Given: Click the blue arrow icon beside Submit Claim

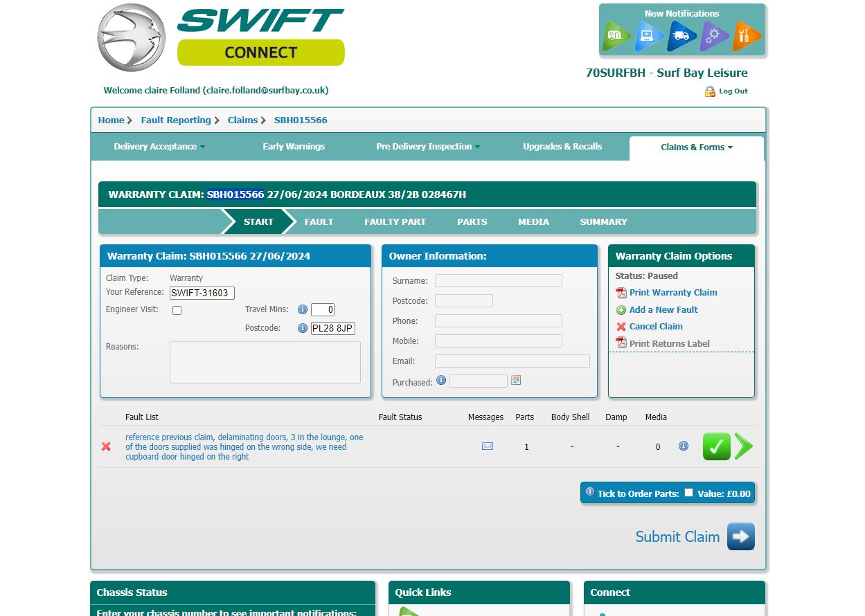Looking at the screenshot, I should click(x=741, y=536).
